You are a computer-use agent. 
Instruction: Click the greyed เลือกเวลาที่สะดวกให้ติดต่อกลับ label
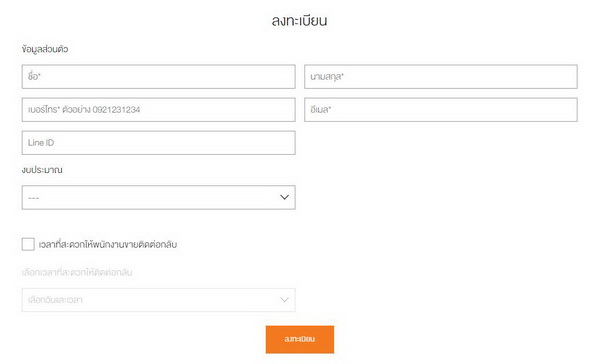[77, 273]
